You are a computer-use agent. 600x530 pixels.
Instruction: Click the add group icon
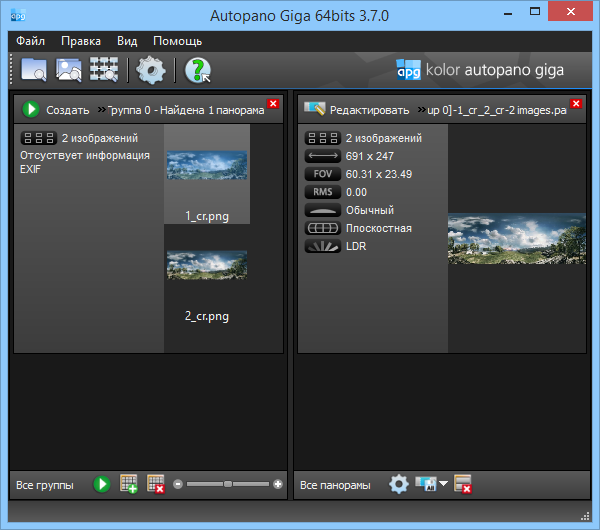point(129,484)
